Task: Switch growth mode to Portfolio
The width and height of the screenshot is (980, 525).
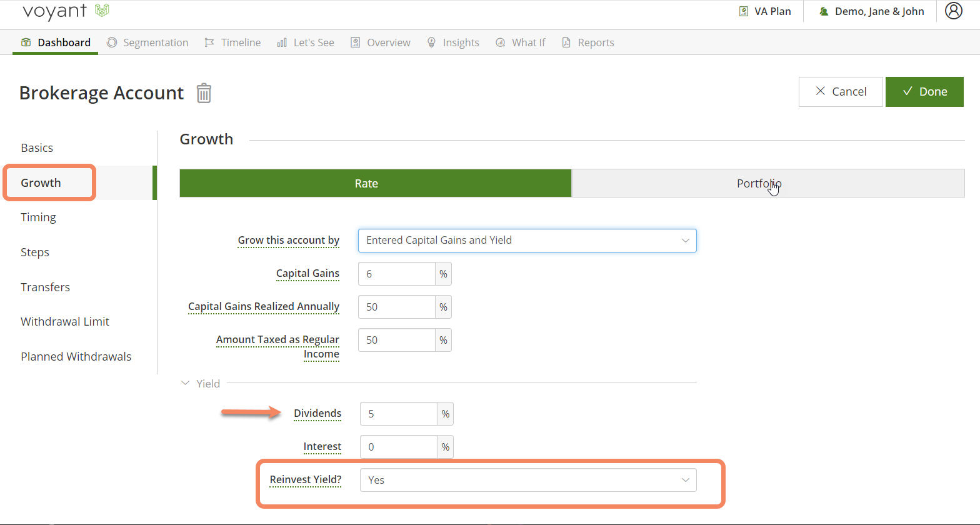Action: (768, 183)
